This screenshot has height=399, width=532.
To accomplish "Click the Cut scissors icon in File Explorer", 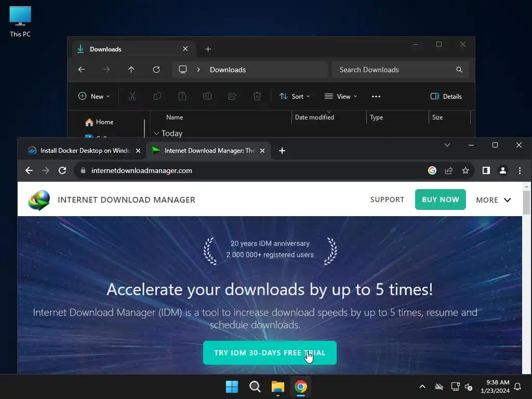I will (x=132, y=96).
